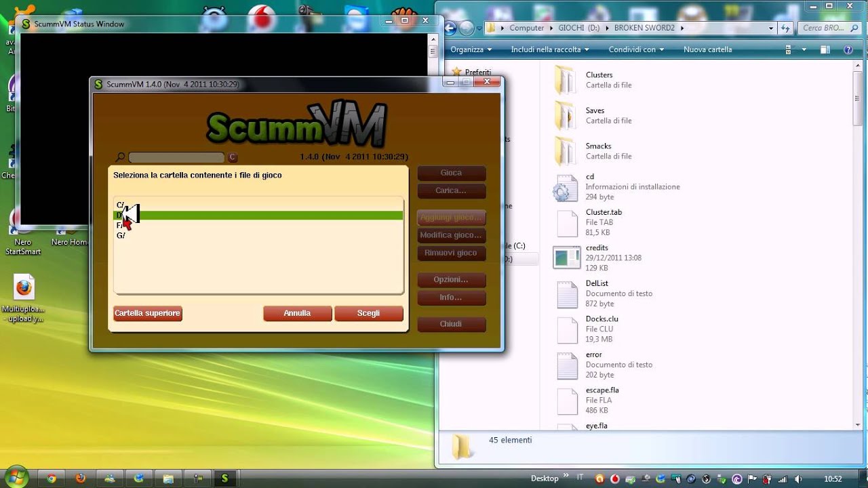Click the Scegli button
Image resolution: width=868 pixels, height=488 pixels.
click(369, 313)
